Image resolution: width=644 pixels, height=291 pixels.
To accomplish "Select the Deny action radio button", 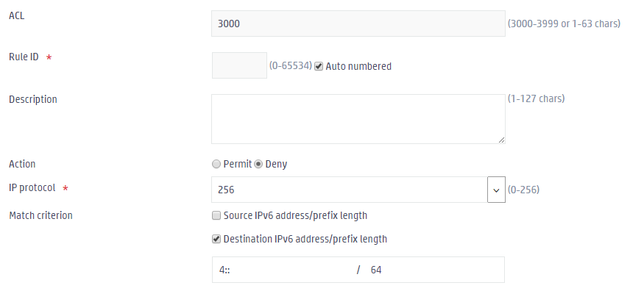I will (258, 164).
